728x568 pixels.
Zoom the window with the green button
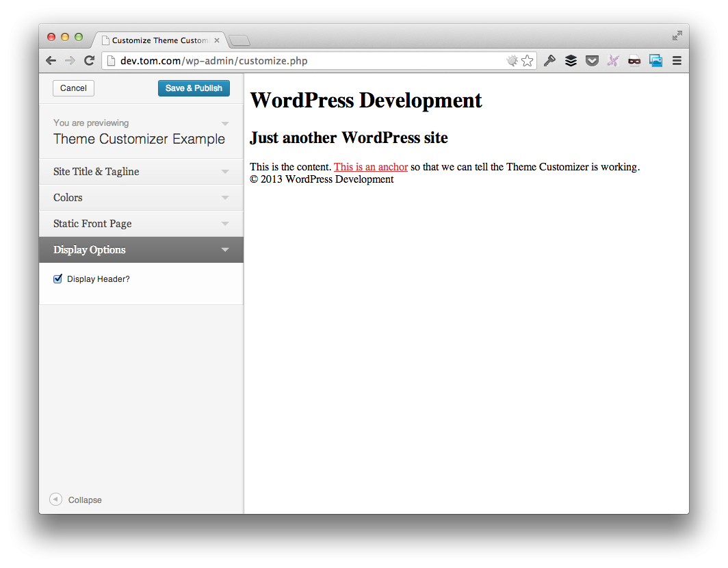(79, 37)
